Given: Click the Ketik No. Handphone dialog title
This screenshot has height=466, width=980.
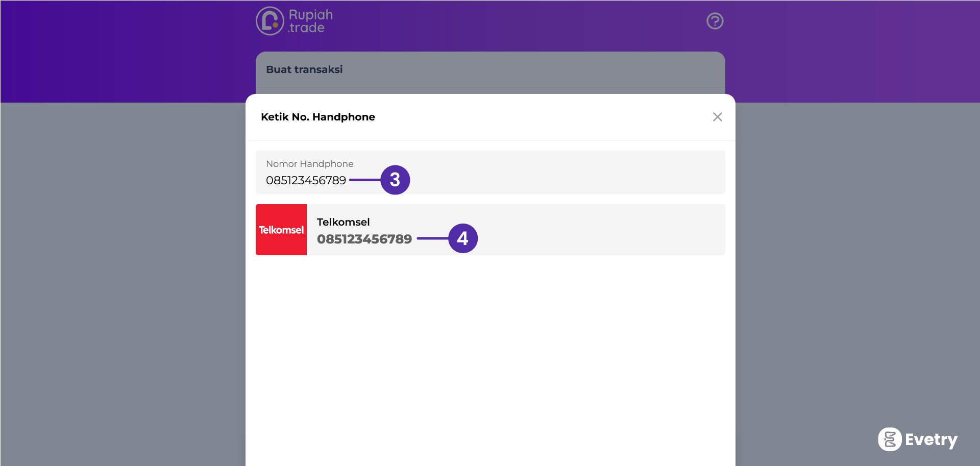Looking at the screenshot, I should (317, 117).
